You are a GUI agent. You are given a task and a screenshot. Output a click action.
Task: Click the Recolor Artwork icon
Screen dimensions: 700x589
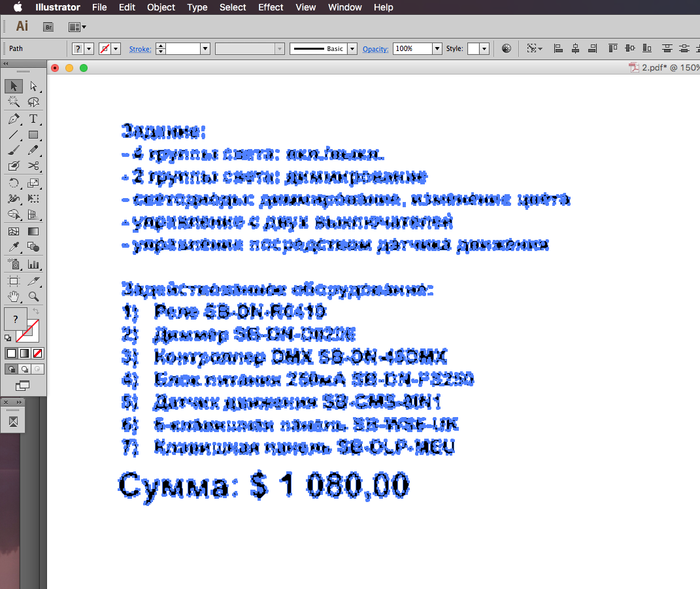(507, 48)
